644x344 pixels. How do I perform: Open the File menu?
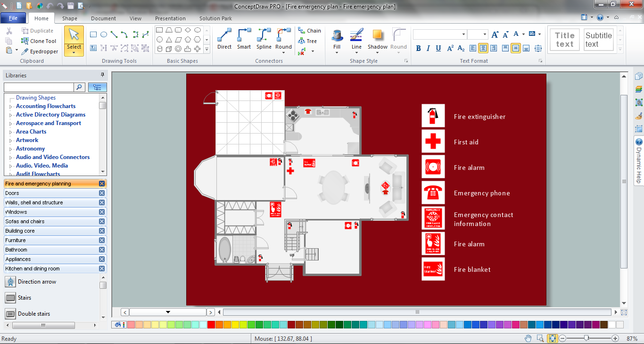pyautogui.click(x=13, y=18)
